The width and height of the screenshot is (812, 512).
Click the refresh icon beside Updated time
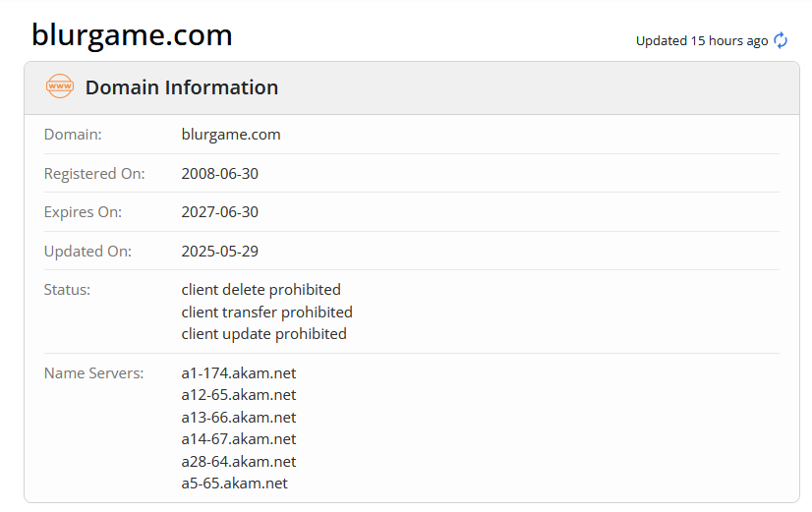[782, 40]
